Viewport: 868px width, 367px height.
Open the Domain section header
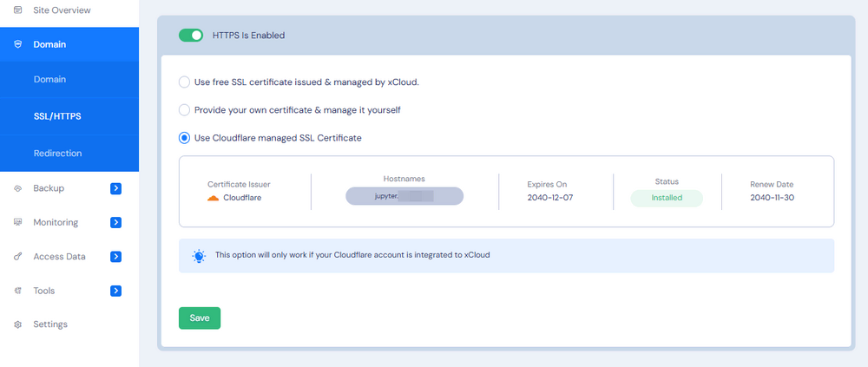pyautogui.click(x=69, y=44)
